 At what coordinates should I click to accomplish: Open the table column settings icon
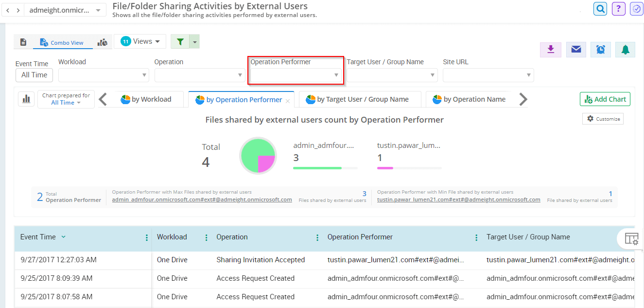click(x=631, y=239)
